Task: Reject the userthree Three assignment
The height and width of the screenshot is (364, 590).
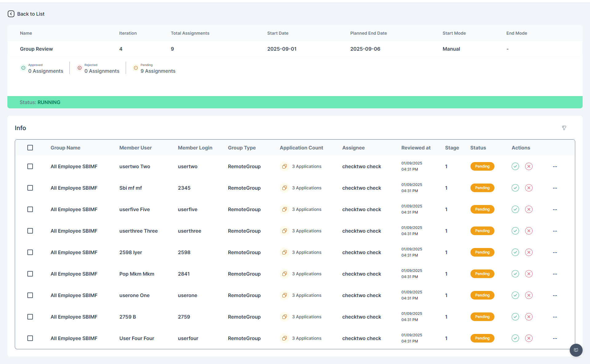Action: click(529, 231)
